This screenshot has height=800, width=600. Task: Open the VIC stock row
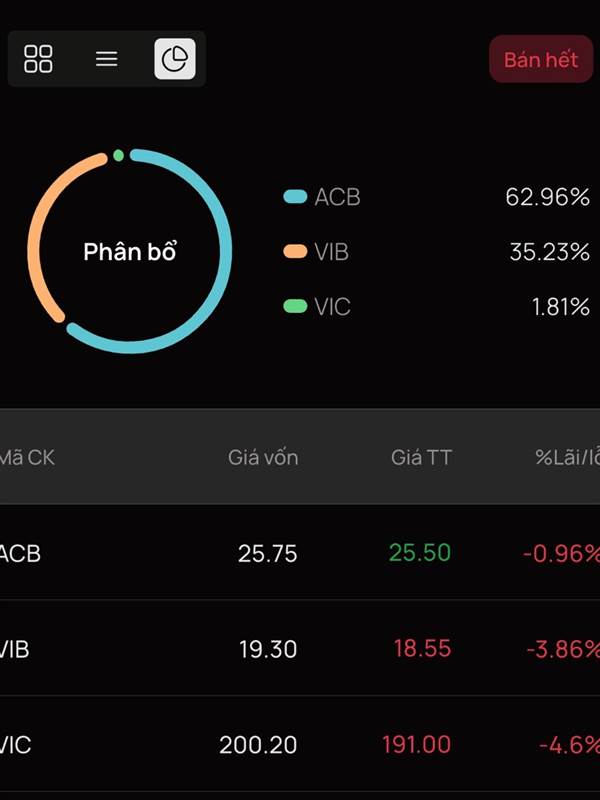[300, 745]
